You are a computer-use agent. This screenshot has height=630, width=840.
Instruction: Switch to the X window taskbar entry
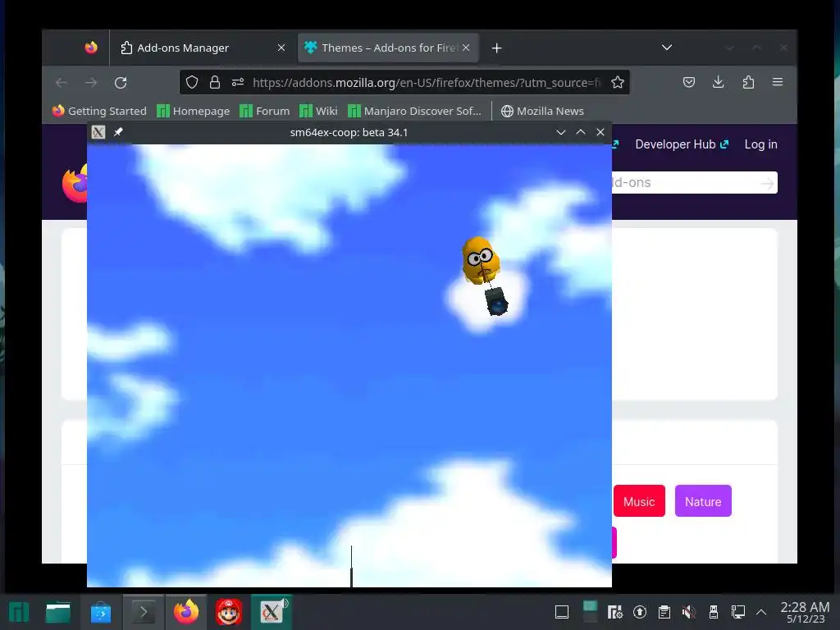pos(272,612)
